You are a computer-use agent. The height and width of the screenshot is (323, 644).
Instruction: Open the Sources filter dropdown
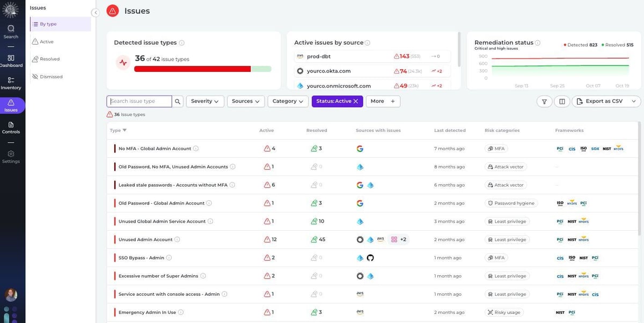click(246, 101)
